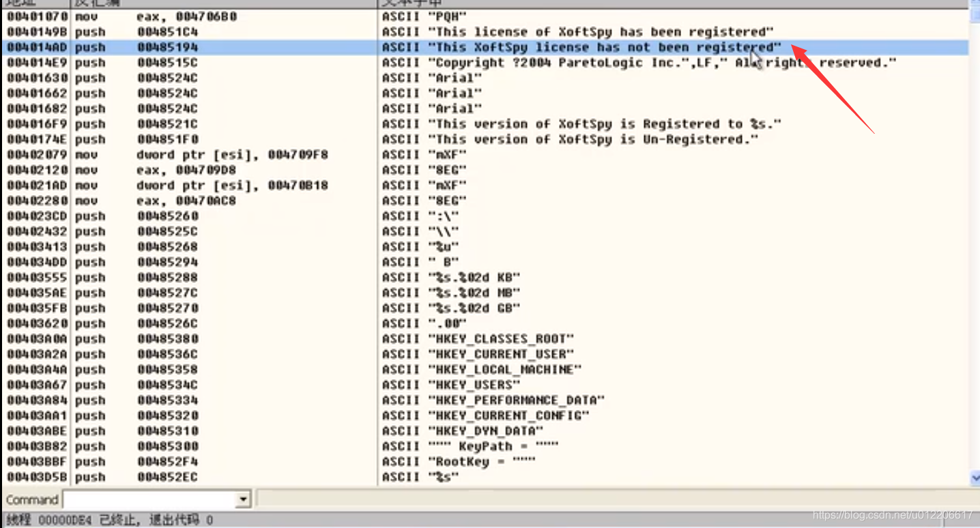Image resolution: width=980 pixels, height=528 pixels.
Task: Click push 0048515C instruction
Action: point(136,63)
